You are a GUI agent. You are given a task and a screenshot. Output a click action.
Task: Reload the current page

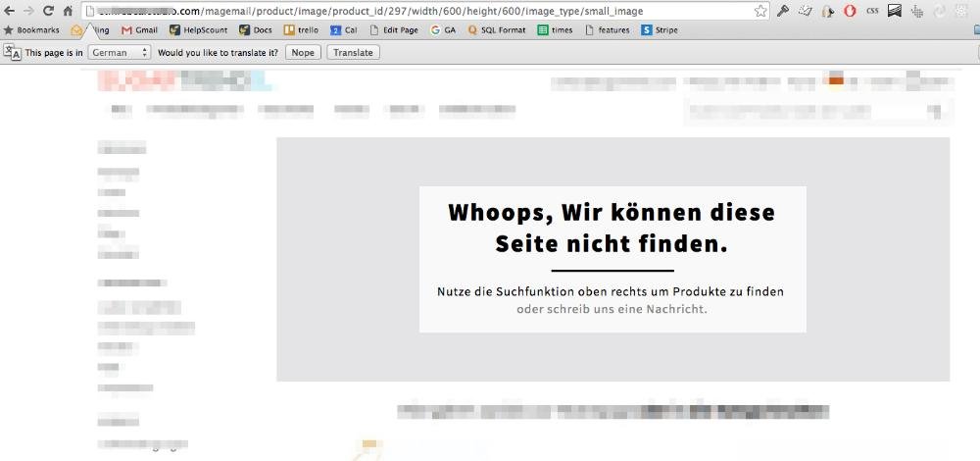(x=47, y=11)
